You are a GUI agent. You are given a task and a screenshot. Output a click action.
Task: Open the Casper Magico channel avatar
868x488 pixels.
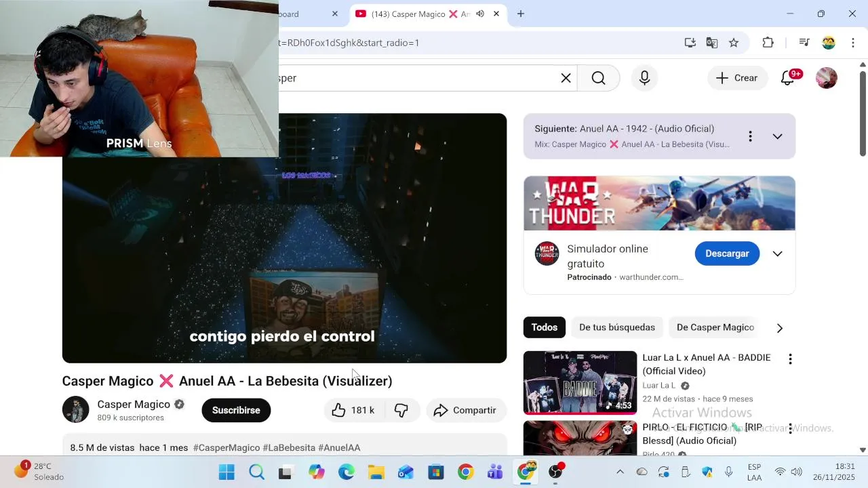(76, 409)
